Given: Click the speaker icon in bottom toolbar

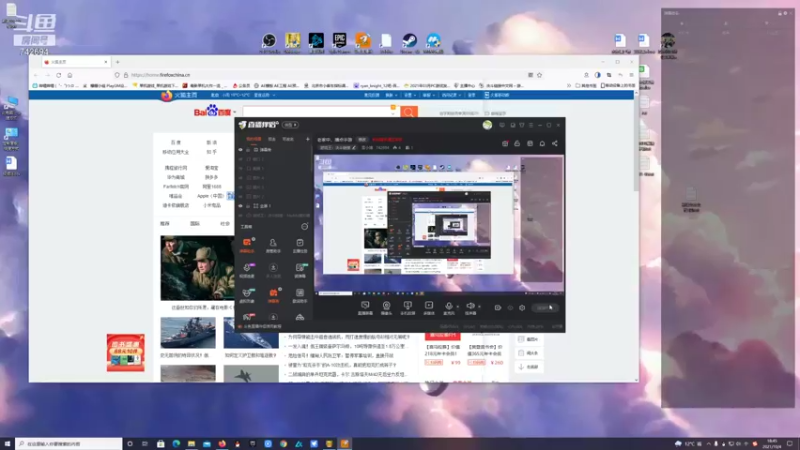Looking at the screenshot, I should tap(470, 307).
